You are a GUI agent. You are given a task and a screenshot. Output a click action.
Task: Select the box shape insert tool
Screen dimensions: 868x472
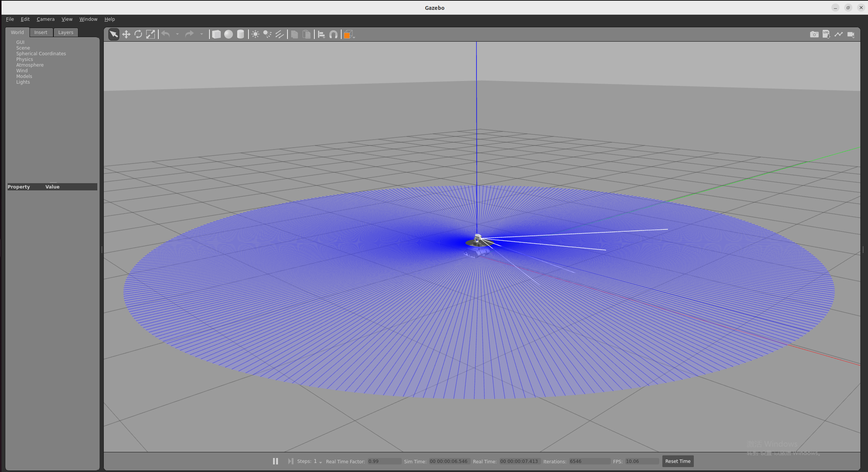coord(216,34)
